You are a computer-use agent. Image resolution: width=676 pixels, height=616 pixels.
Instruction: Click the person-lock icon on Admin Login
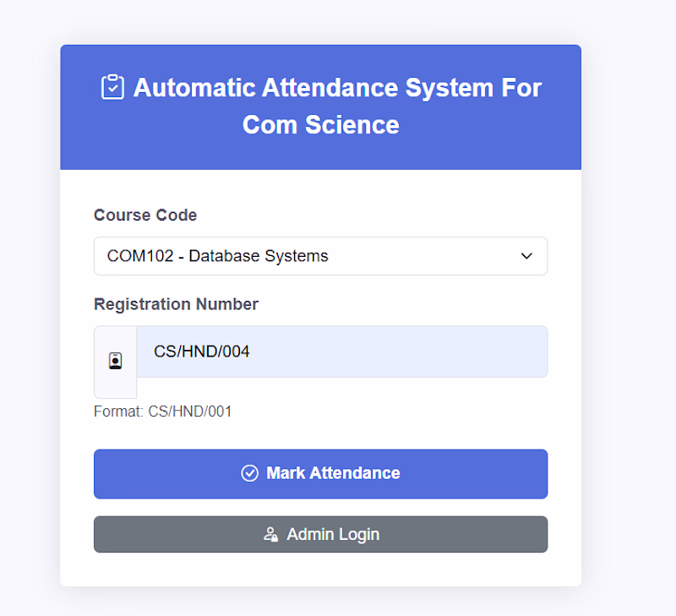pyautogui.click(x=271, y=534)
